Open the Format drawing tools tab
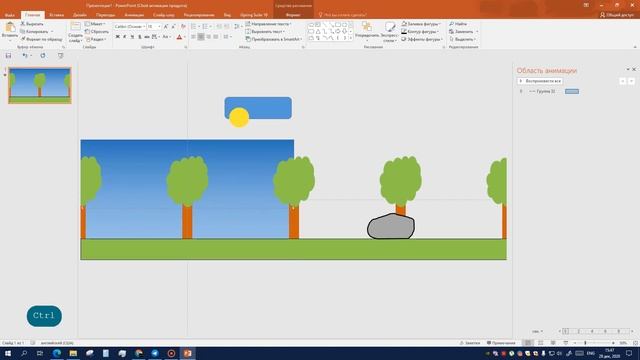 [293, 15]
